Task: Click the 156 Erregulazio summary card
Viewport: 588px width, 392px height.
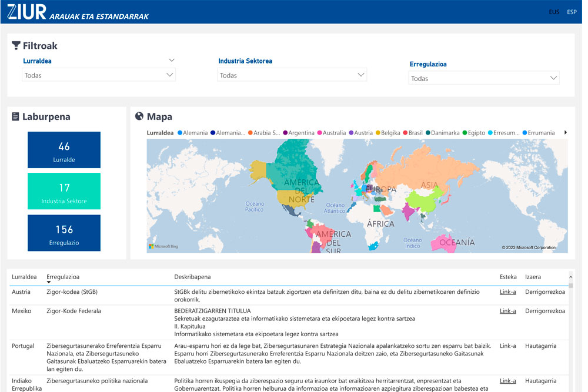Action: pos(64,233)
